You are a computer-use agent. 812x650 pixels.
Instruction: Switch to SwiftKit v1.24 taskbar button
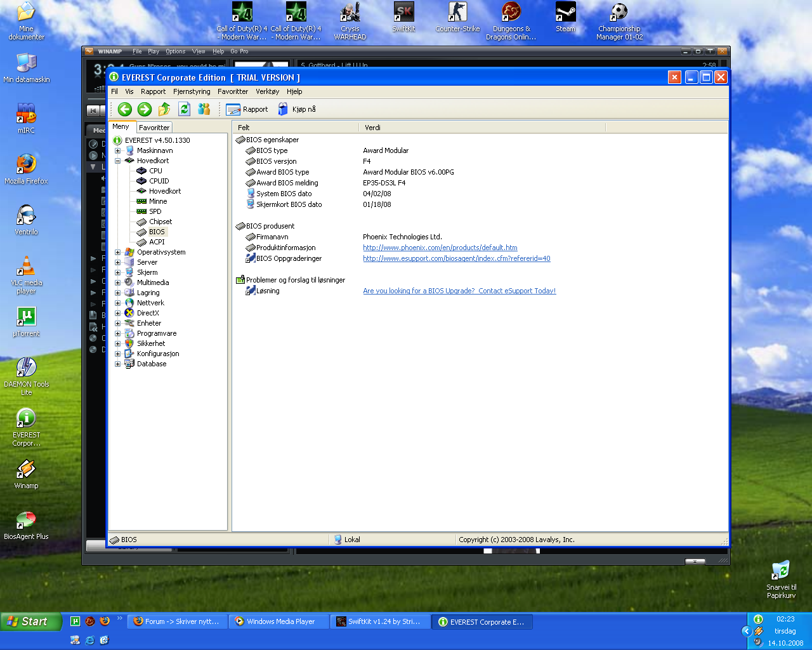point(379,621)
